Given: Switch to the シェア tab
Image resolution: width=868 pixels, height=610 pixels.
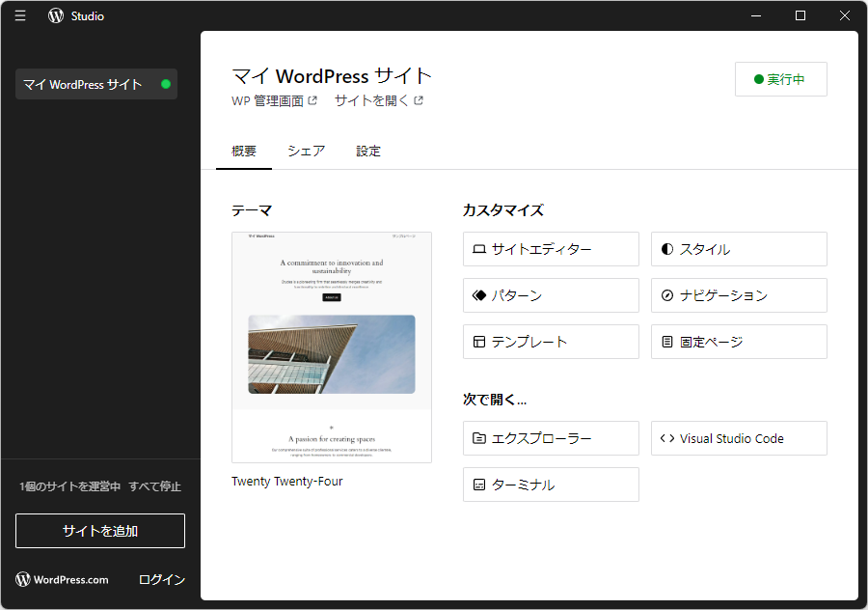Looking at the screenshot, I should coord(306,151).
